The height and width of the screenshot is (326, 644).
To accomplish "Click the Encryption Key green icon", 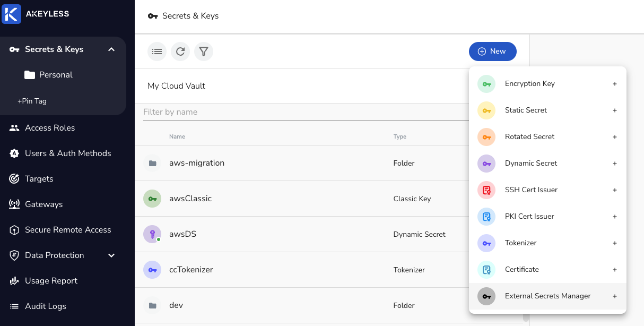I will (486, 84).
